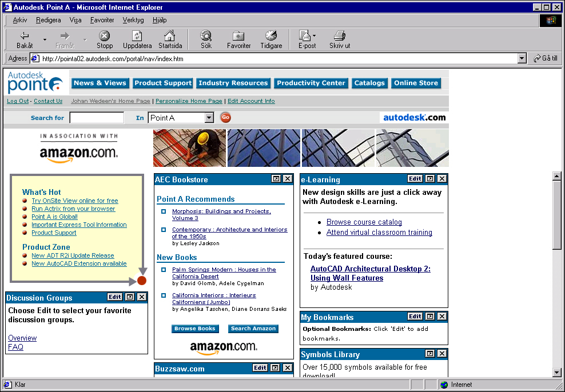Go to home page via Startsida icon

170,39
